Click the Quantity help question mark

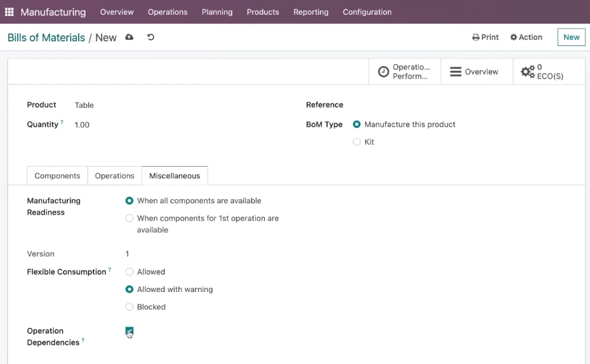tap(61, 122)
